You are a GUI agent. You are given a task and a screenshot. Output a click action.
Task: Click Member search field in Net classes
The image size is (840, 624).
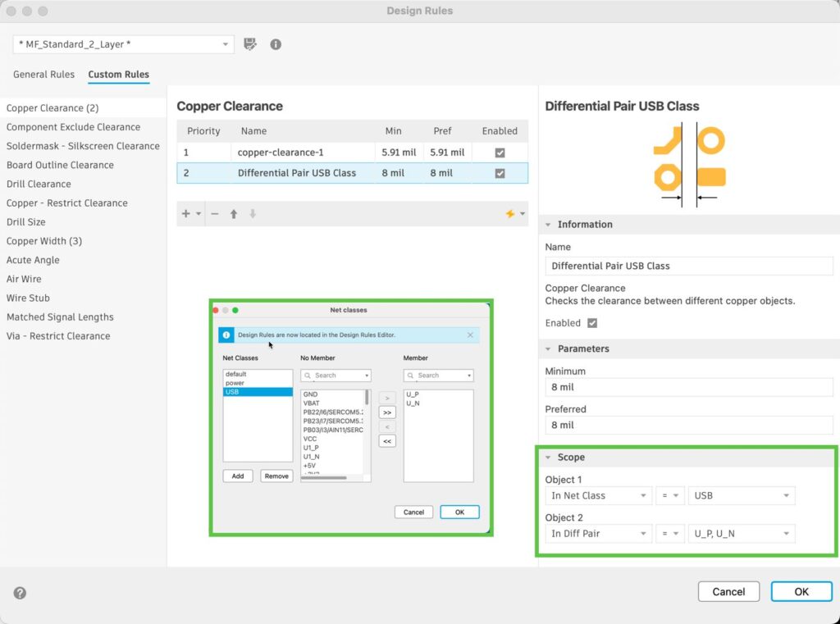(x=438, y=376)
